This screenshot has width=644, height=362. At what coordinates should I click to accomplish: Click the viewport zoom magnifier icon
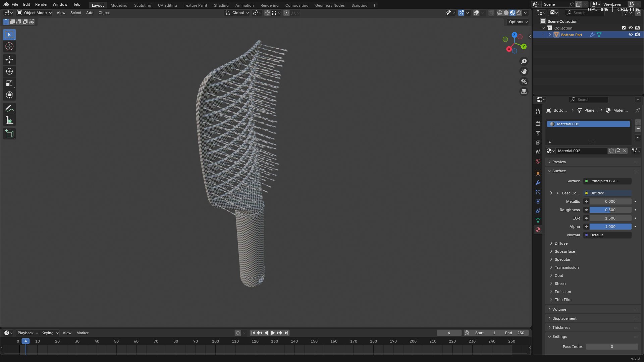click(x=524, y=61)
